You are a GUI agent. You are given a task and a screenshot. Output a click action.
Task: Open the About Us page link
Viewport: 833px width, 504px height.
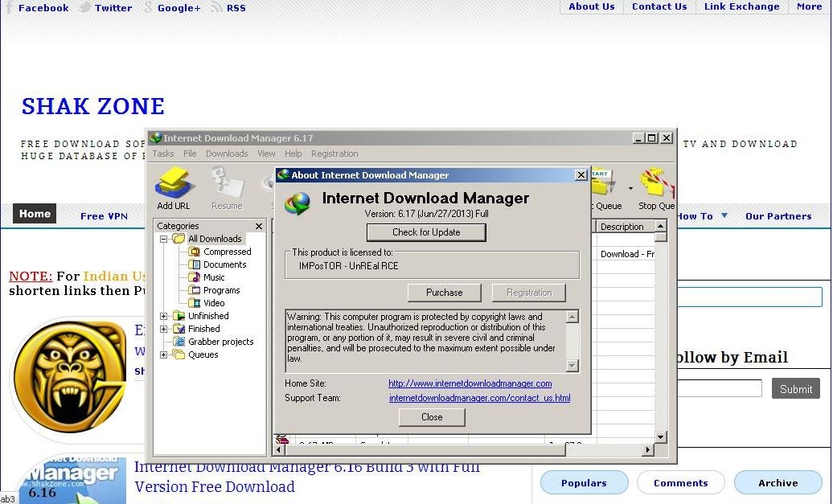coord(591,6)
